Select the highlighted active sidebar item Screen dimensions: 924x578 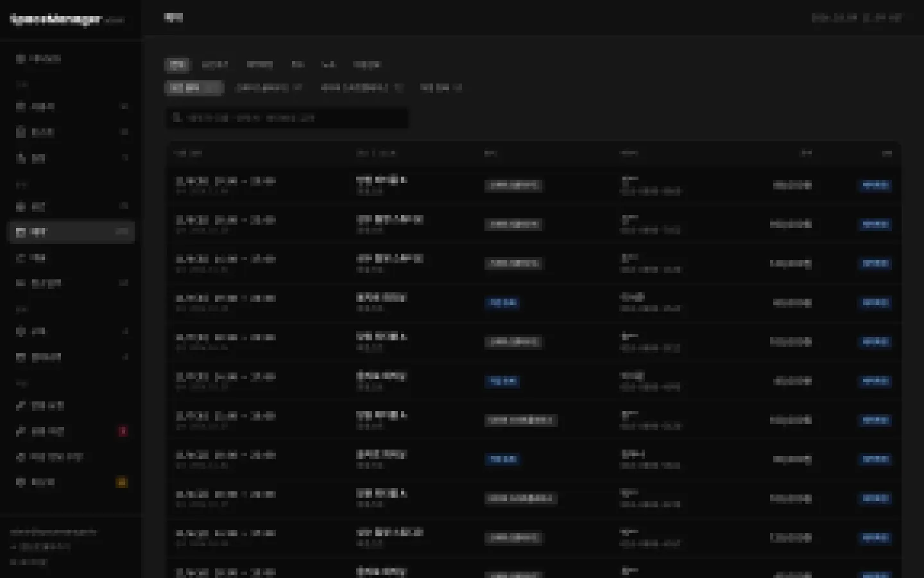coord(71,232)
